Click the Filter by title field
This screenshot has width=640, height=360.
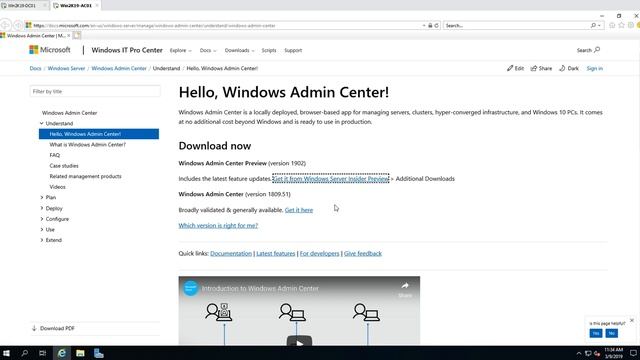click(95, 91)
